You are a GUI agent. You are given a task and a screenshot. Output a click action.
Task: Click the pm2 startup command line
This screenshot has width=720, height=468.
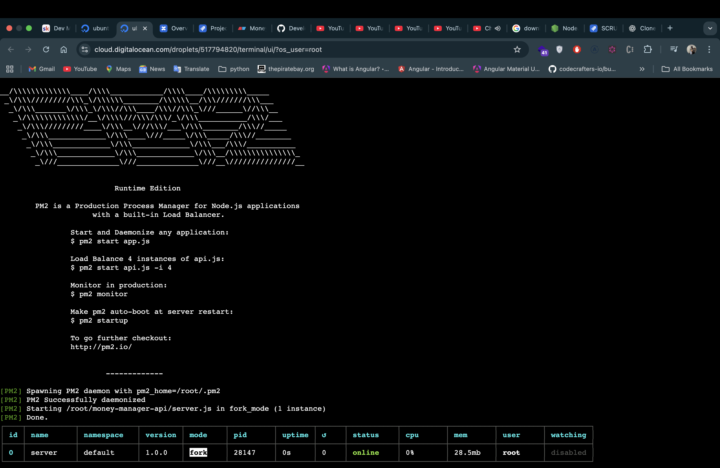coord(99,321)
